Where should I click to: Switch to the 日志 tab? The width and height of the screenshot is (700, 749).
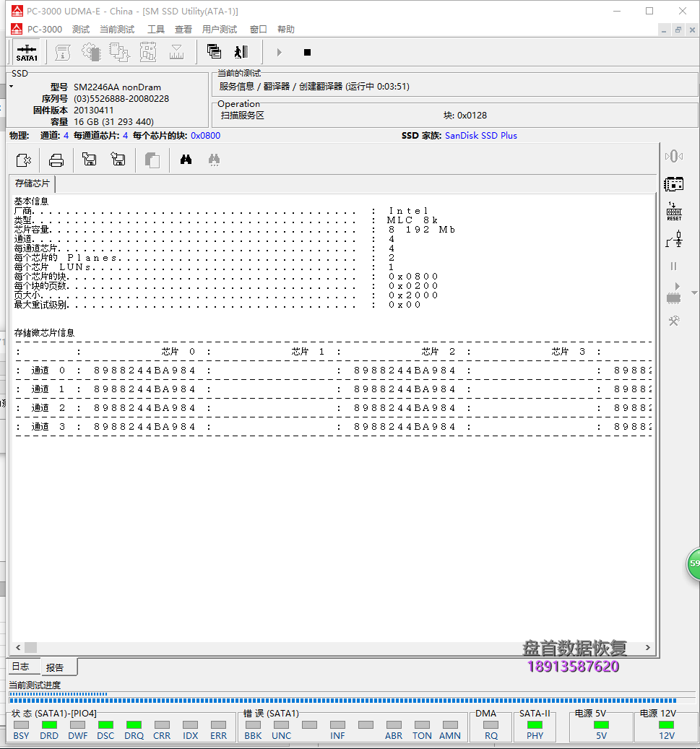pyautogui.click(x=21, y=667)
